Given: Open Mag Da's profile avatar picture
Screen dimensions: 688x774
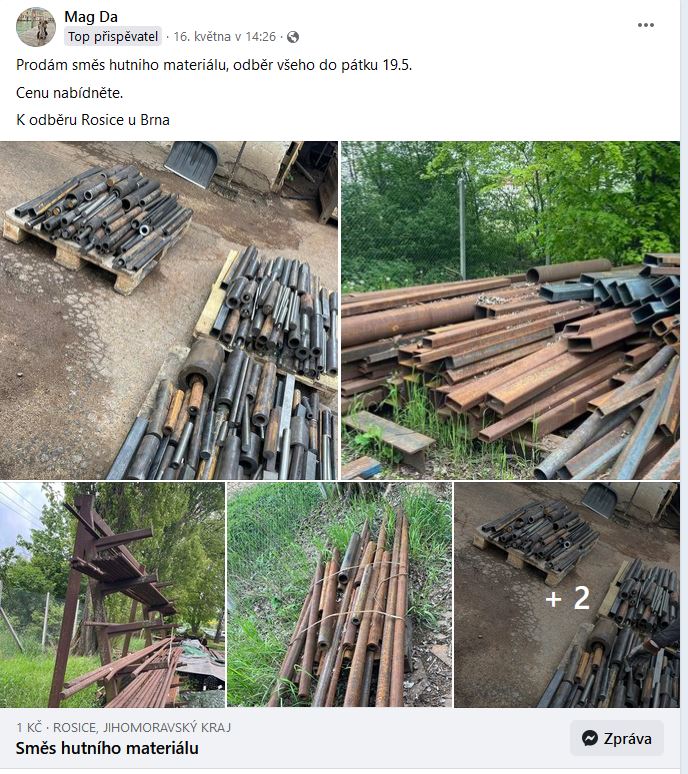Looking at the screenshot, I should tap(36, 27).
